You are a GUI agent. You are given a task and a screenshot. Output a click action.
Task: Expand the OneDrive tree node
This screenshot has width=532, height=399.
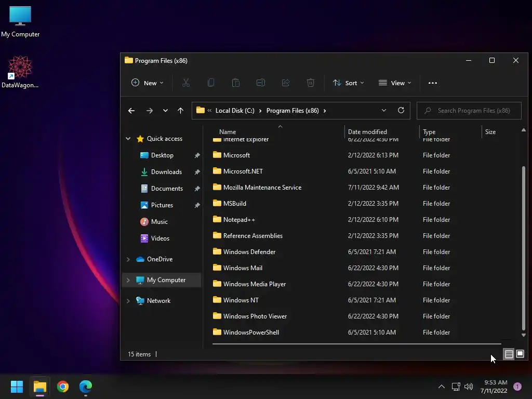point(128,259)
